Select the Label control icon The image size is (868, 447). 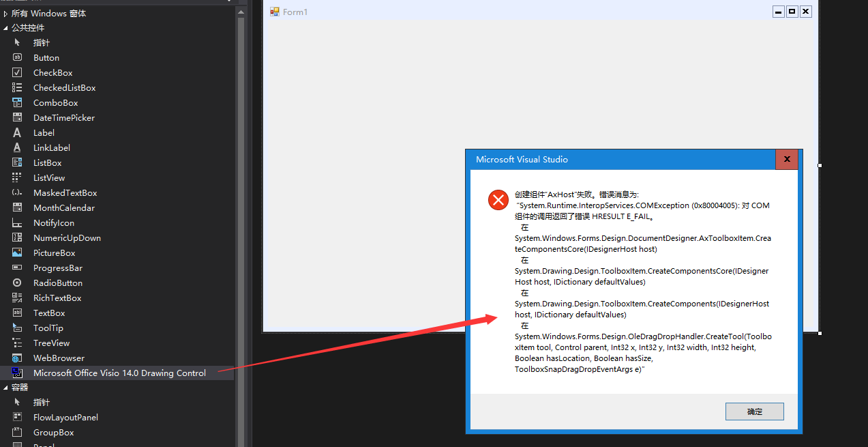pos(18,133)
